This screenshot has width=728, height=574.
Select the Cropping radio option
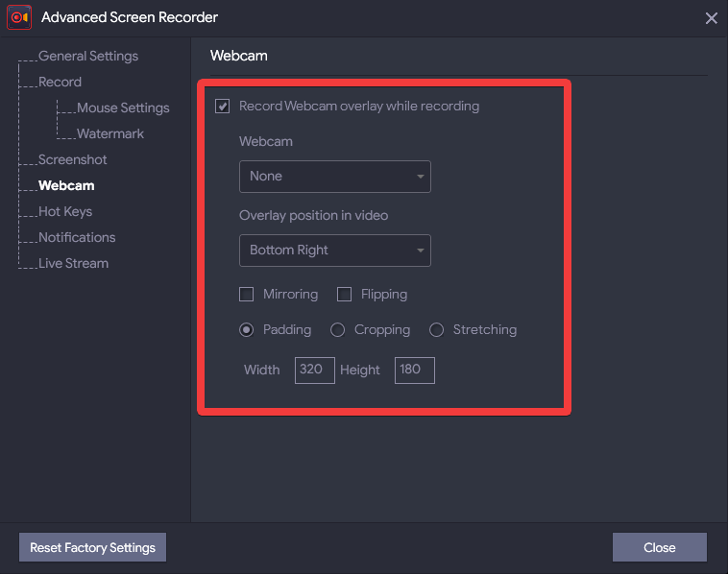pos(337,330)
